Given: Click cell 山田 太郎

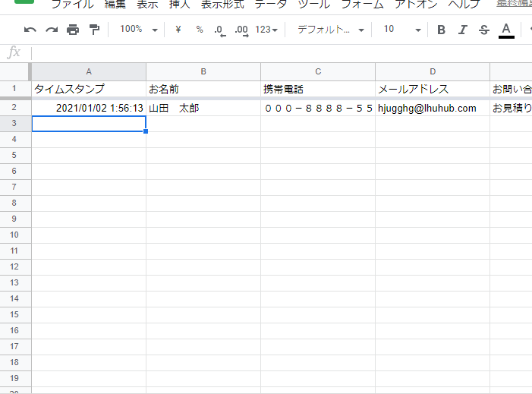Looking at the screenshot, I should [x=203, y=108].
